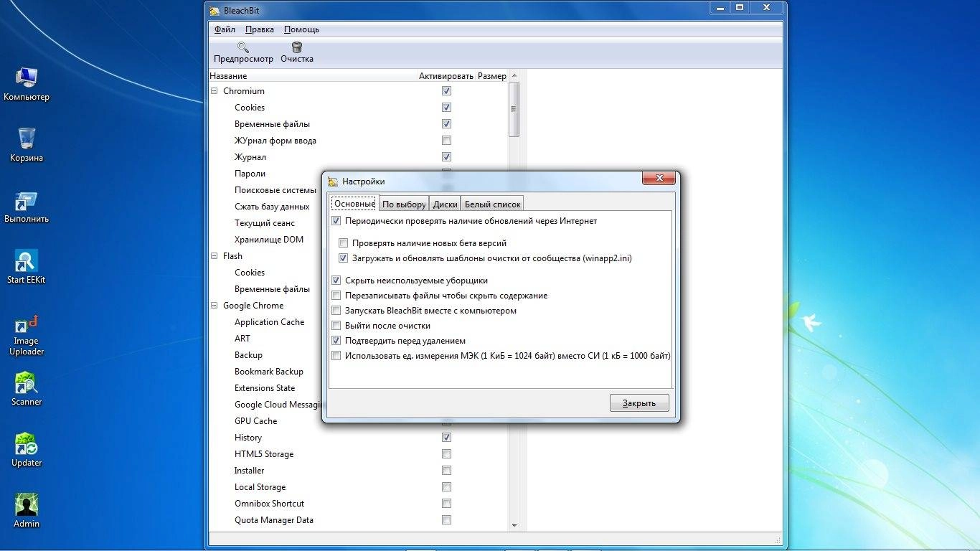This screenshot has width=980, height=551.
Task: Check Выйти после очистки option
Action: point(336,326)
